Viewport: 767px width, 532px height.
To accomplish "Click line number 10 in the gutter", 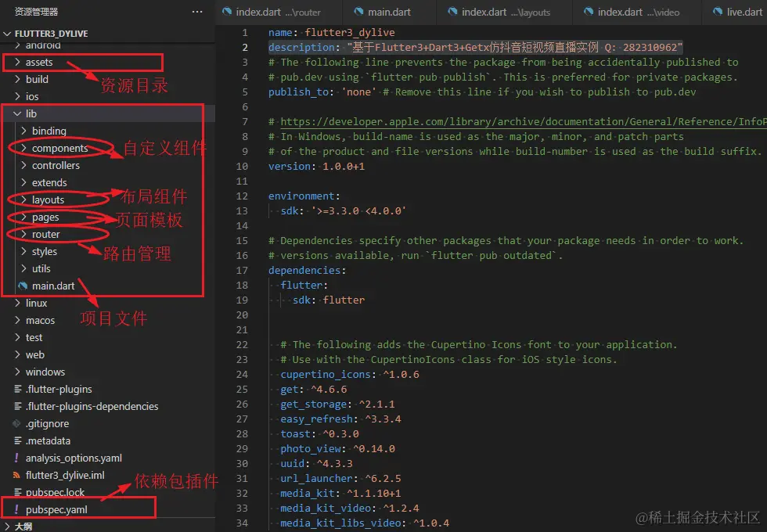I will [x=242, y=166].
